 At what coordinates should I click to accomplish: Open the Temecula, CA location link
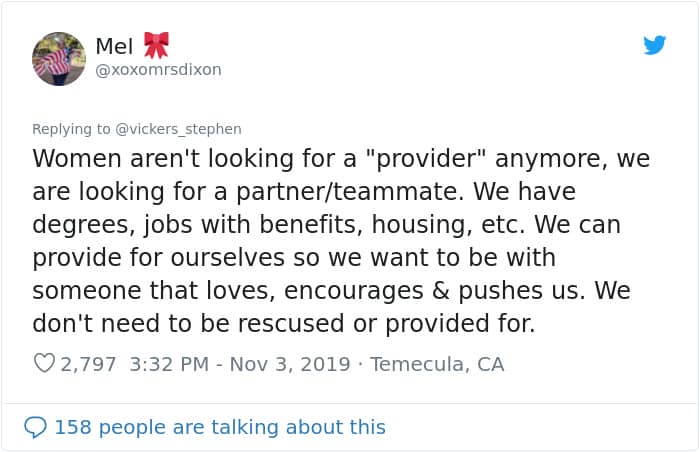437,364
